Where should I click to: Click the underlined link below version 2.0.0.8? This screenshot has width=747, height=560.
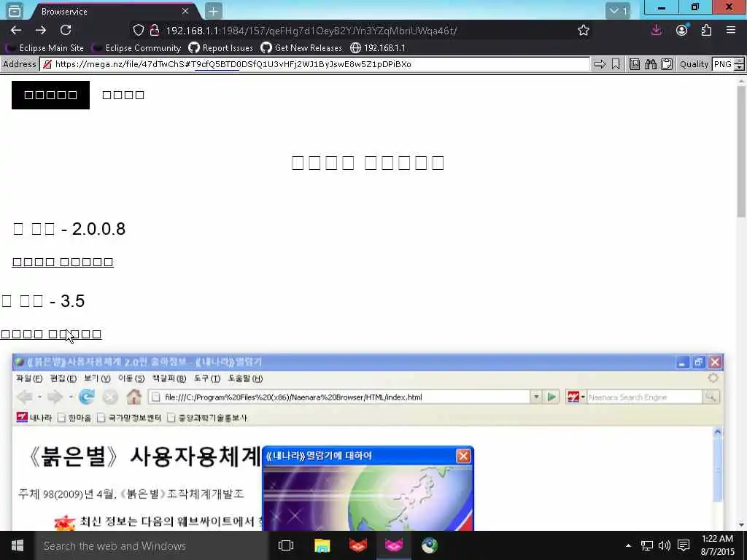pos(63,262)
